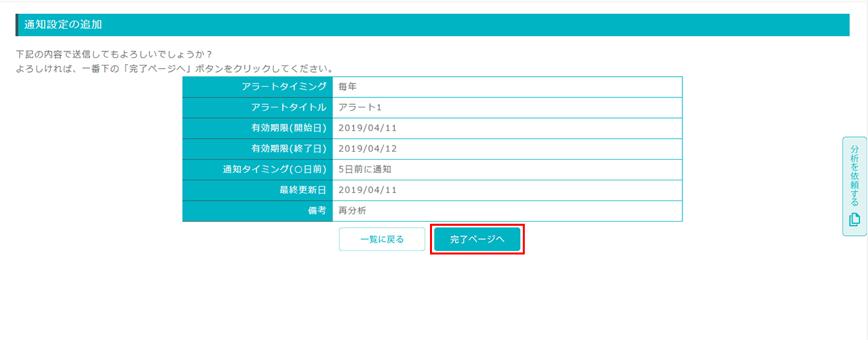Select the 5日前に通知 value cell
Image resolution: width=868 pixels, height=340 pixels.
[507, 170]
